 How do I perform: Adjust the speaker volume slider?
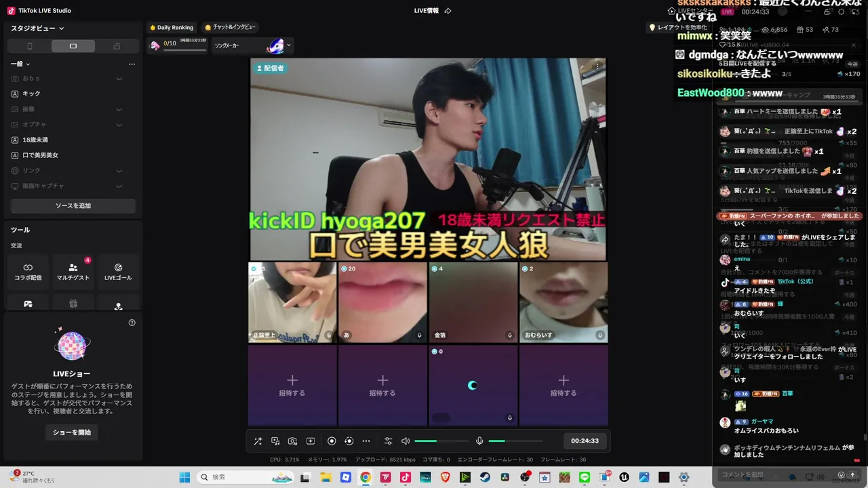(x=441, y=441)
